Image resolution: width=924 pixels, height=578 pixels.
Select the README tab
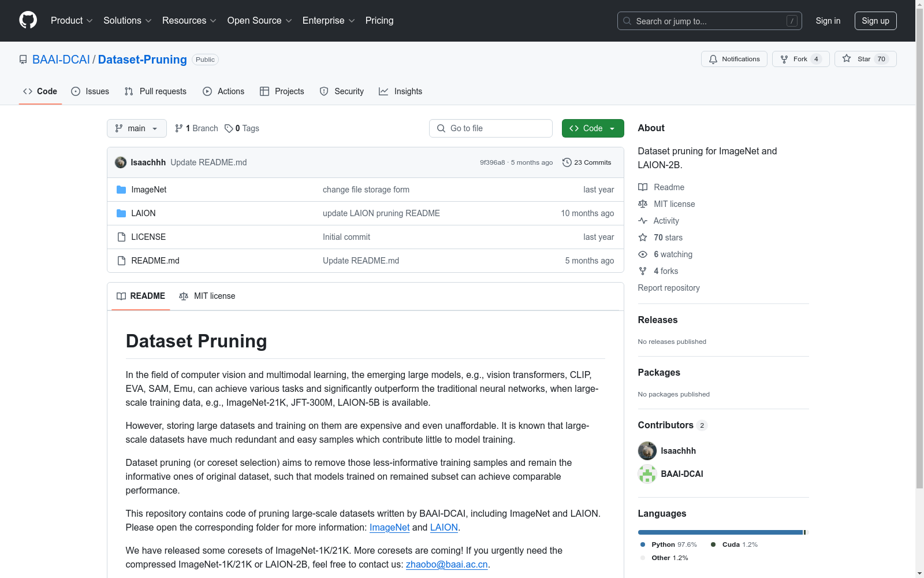pyautogui.click(x=141, y=296)
